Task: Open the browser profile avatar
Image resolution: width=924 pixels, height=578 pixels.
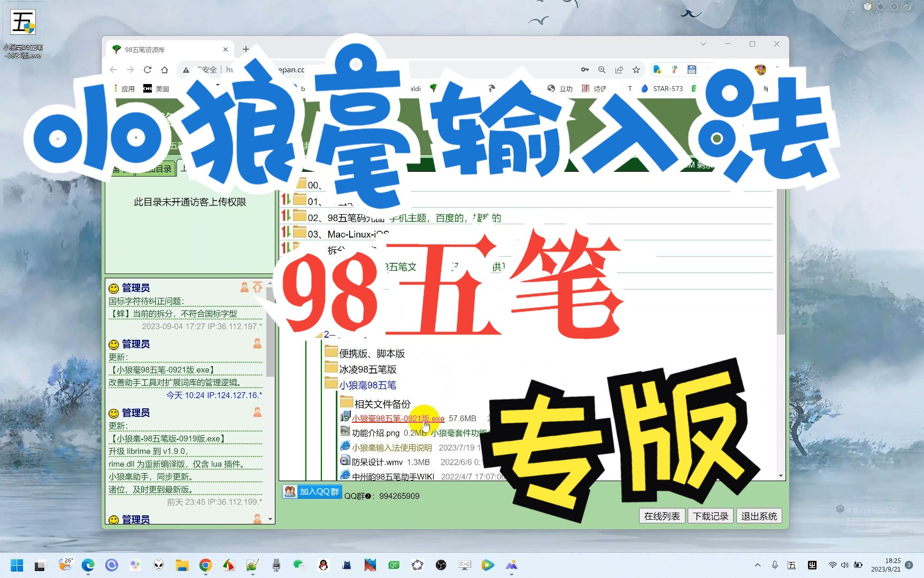Action: [x=760, y=70]
